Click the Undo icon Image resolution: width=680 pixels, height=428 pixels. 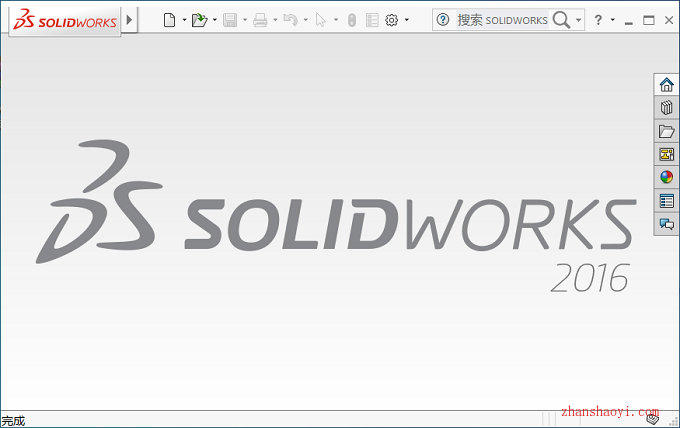pos(291,20)
